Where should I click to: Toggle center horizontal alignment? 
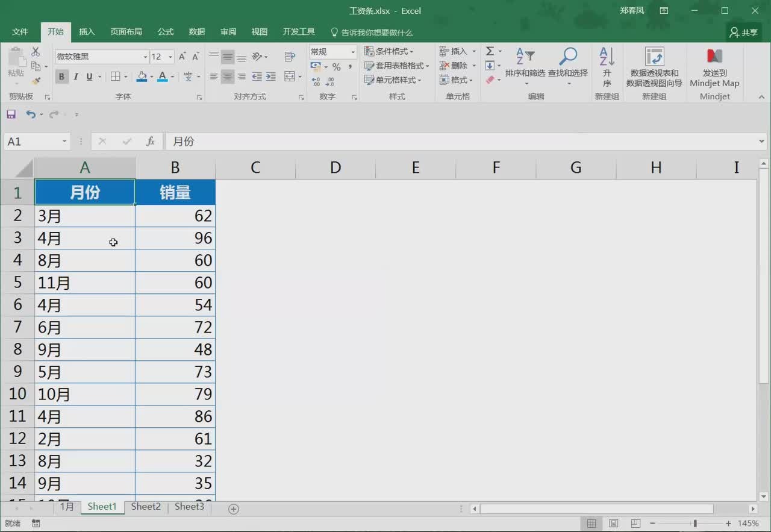[x=228, y=77]
